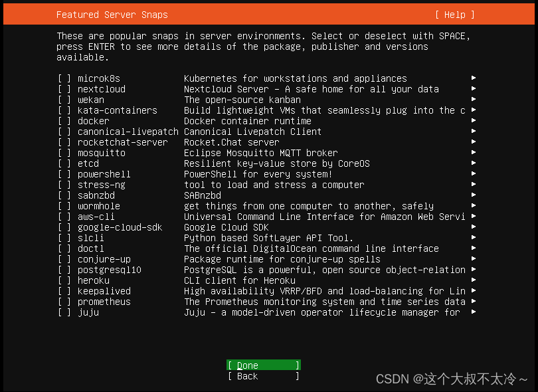Select the postgresql10 snap name

click(x=110, y=270)
